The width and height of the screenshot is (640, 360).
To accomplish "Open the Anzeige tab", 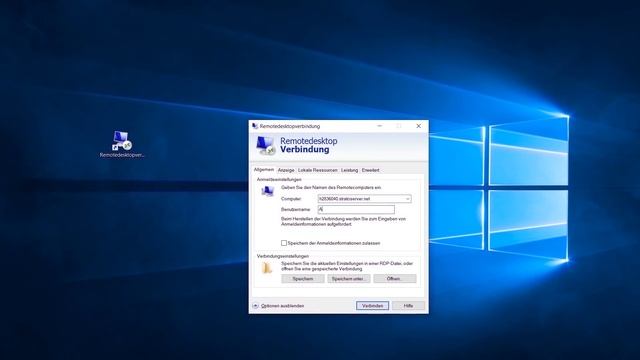I will (x=286, y=170).
